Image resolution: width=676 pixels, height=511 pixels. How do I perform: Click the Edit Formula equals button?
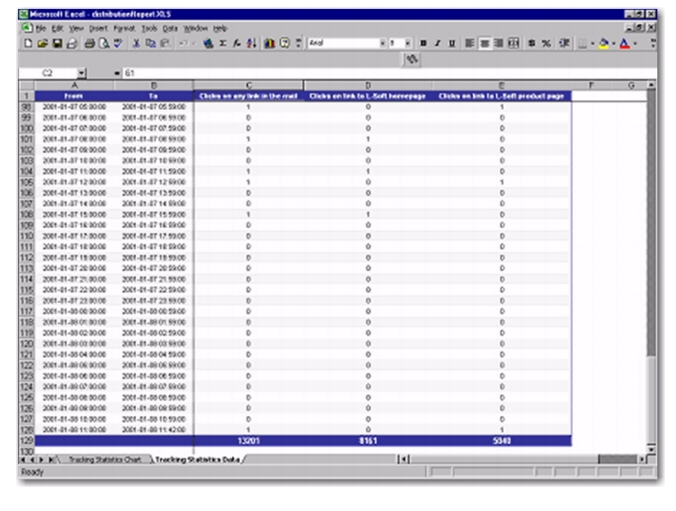117,73
